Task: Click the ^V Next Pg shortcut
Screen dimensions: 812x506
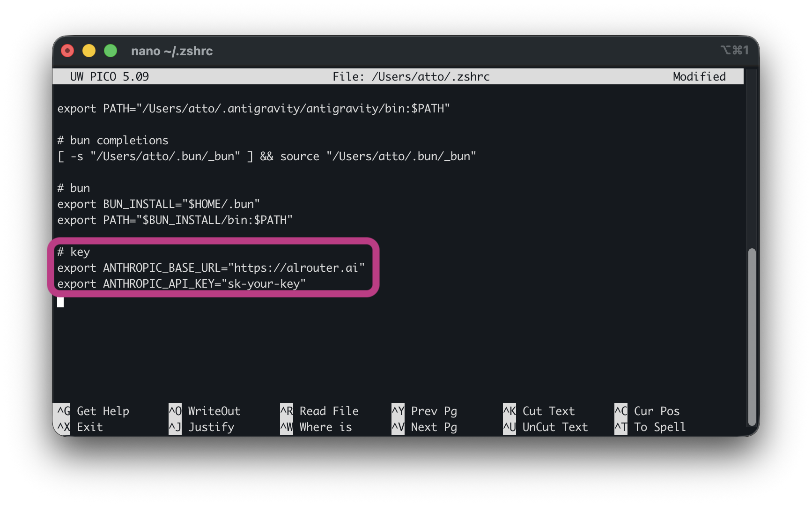Action: [424, 427]
